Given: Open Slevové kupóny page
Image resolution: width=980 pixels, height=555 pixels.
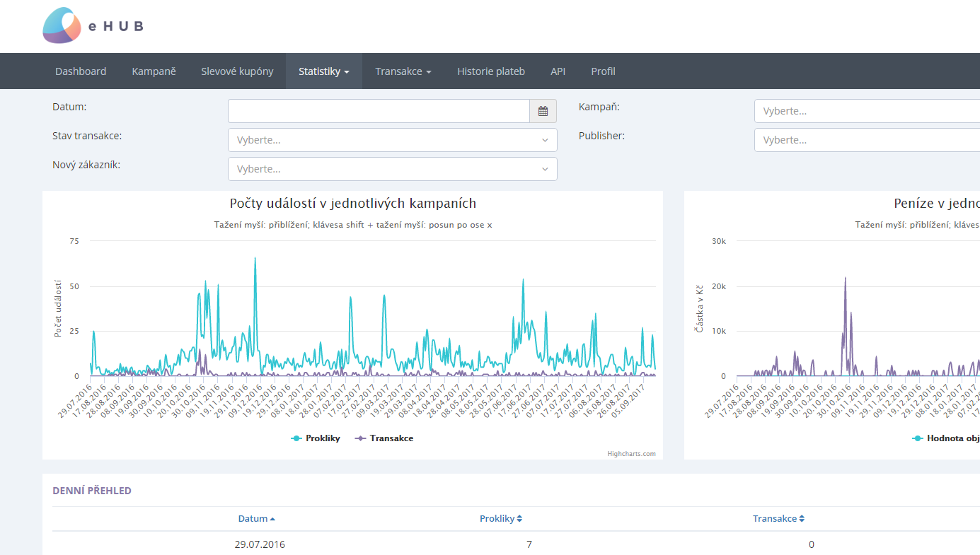Looking at the screenshot, I should (x=237, y=71).
